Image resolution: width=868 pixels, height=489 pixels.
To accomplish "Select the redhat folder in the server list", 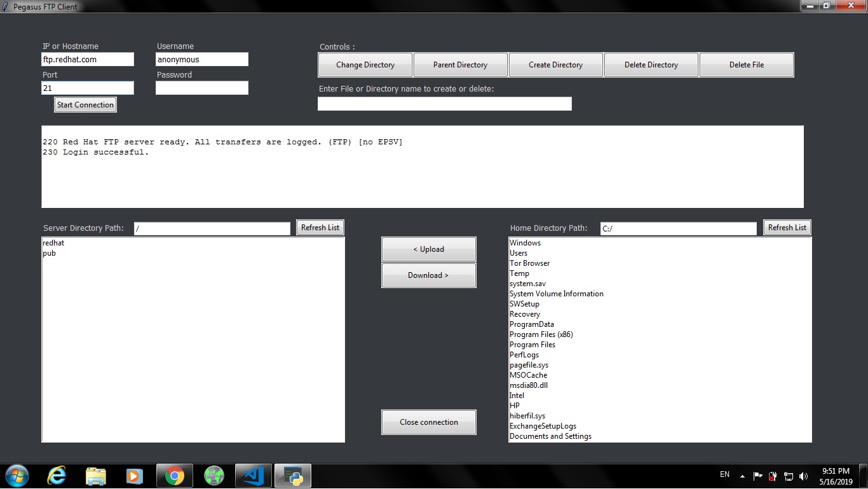I will pos(53,243).
